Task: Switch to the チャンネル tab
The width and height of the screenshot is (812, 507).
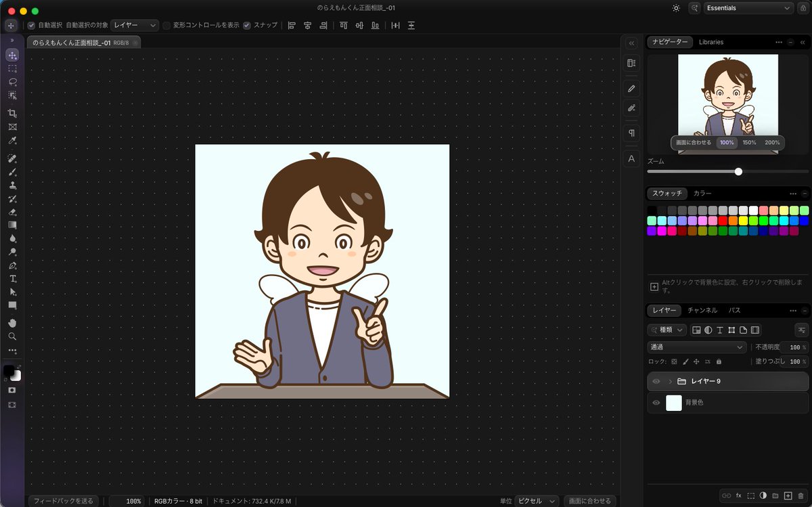Action: [x=702, y=310]
